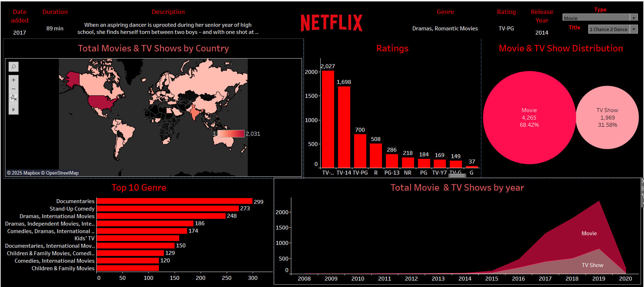Screen dimensions: 644x287
Task: Select the PG ratings bar labeled 184
Action: pyautogui.click(x=424, y=163)
